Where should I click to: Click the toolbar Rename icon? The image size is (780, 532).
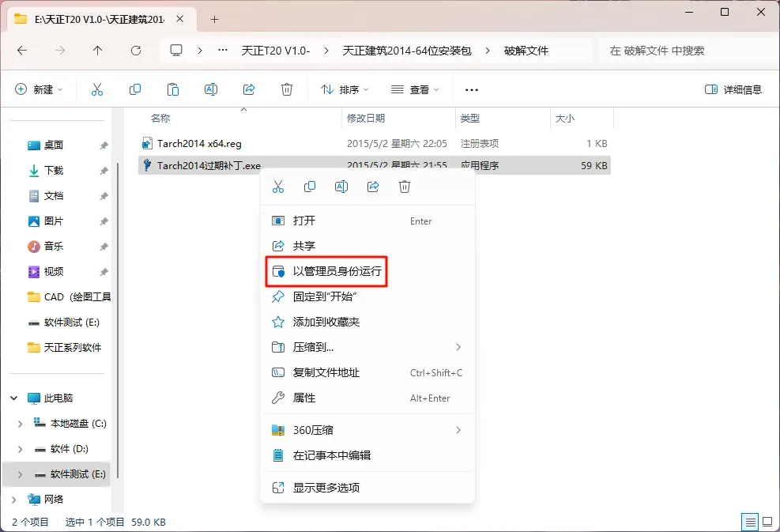coord(211,89)
